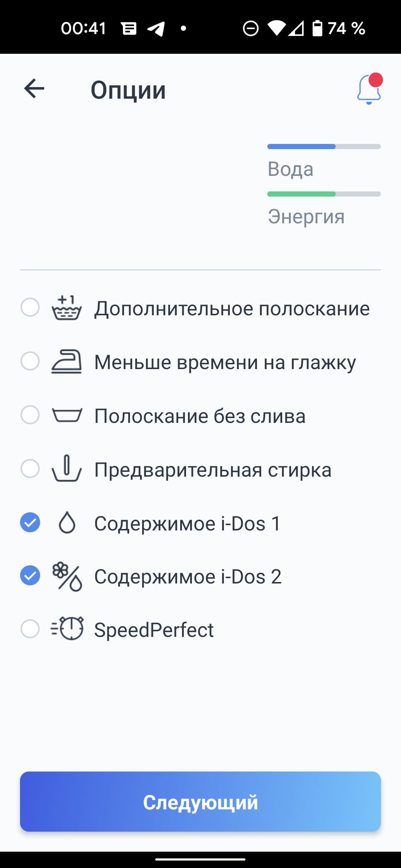Tap the iron icon for less ironing
Viewport: 401px width, 868px height.
[x=67, y=362]
